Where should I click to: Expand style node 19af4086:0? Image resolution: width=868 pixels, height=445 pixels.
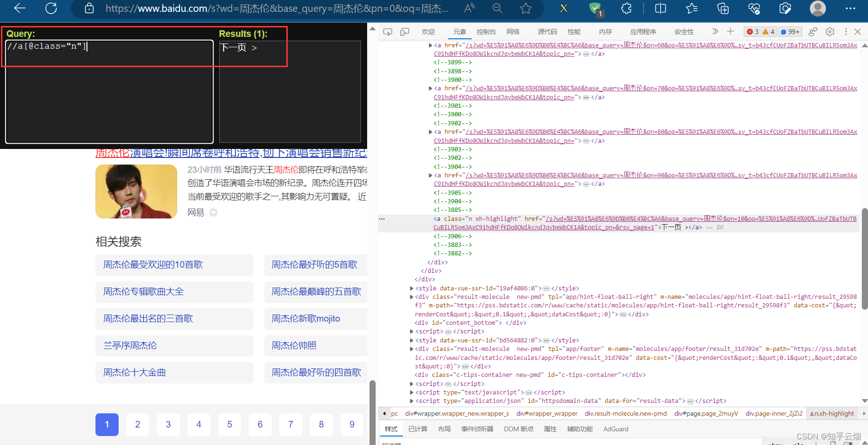click(x=412, y=288)
